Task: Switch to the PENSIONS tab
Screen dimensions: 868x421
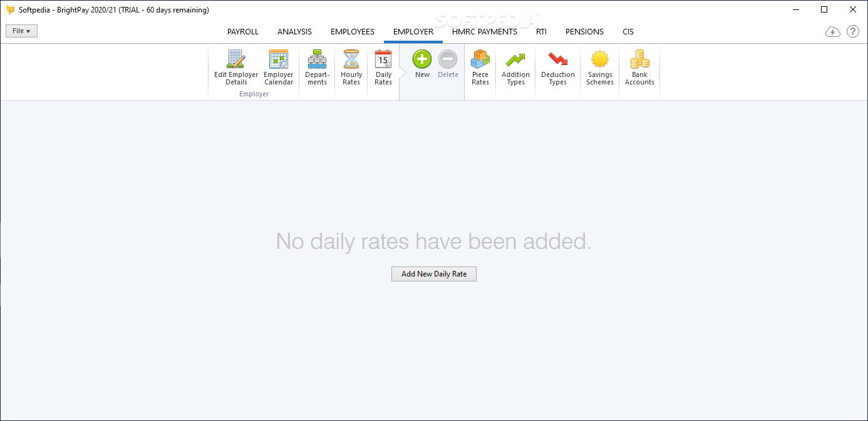Action: 584,31
